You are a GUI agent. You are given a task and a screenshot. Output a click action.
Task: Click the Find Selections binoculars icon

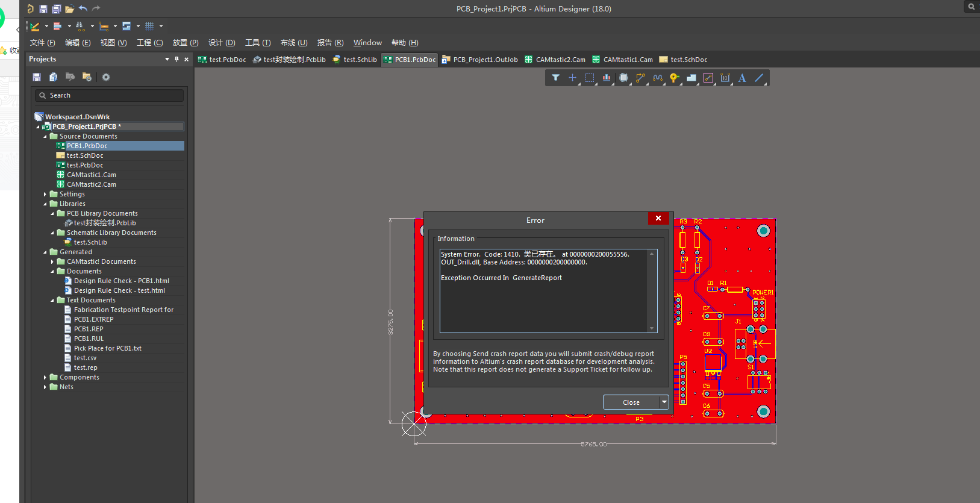[80, 27]
